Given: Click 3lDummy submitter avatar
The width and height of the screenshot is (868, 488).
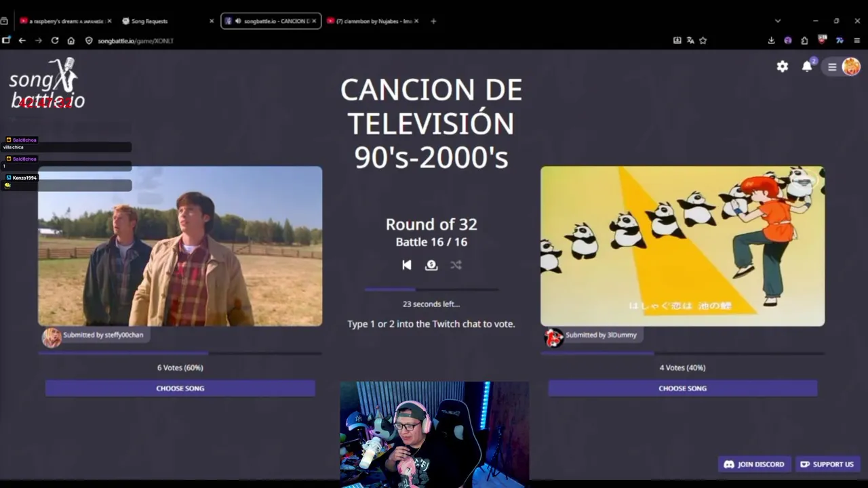Looking at the screenshot, I should pyautogui.click(x=554, y=337).
